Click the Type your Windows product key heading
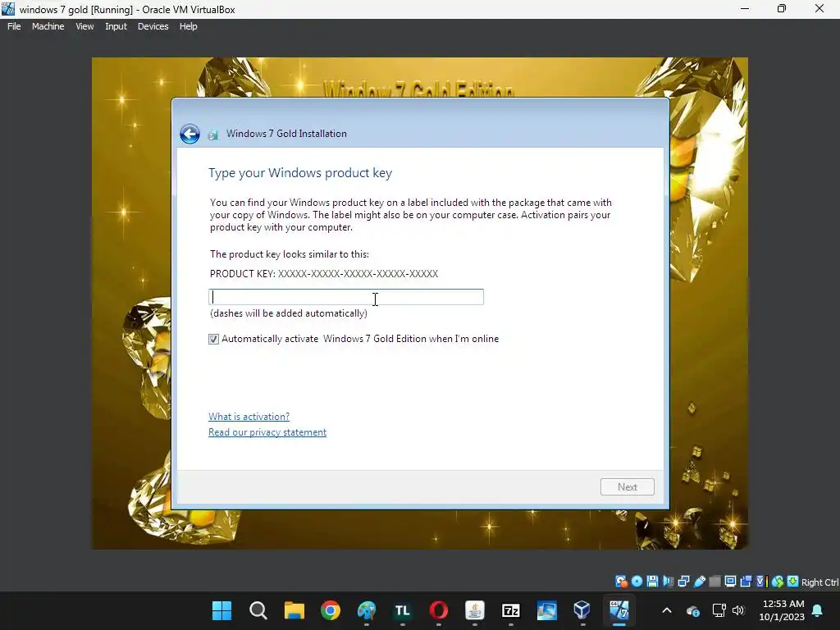Screen dimensions: 840x630 tap(300, 173)
